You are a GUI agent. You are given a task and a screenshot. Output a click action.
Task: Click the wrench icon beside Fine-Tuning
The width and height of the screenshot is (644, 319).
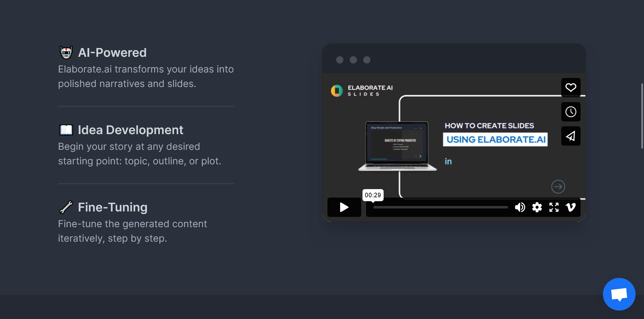66,207
